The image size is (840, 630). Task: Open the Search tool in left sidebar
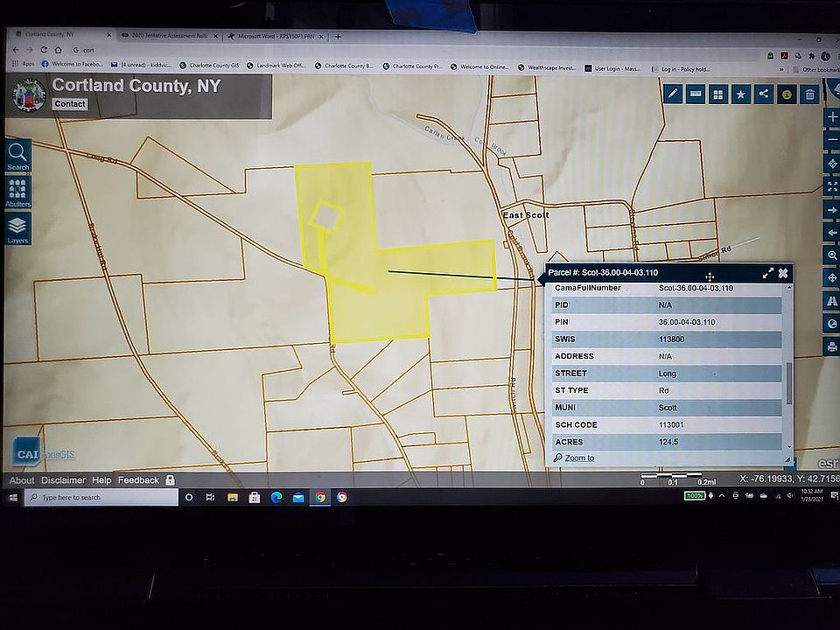point(17,156)
